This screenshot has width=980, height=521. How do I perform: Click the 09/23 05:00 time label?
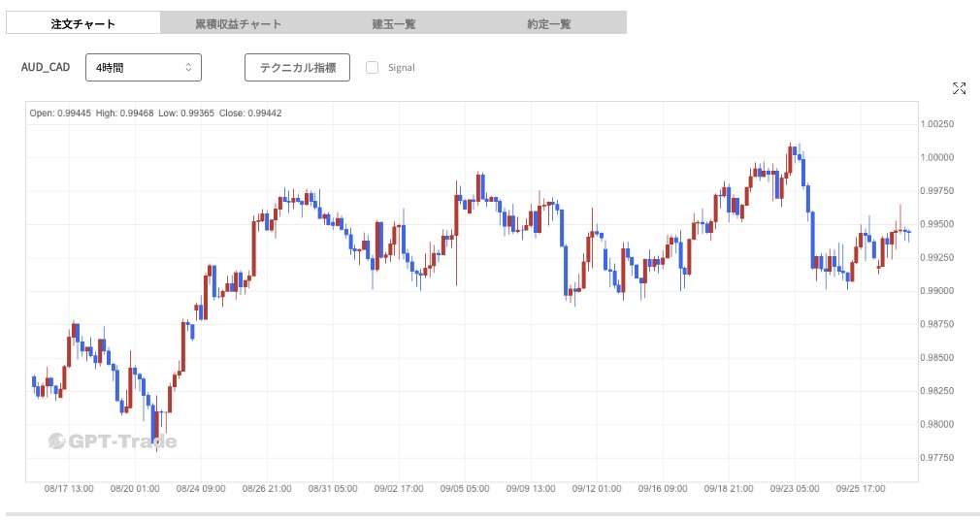click(x=795, y=489)
